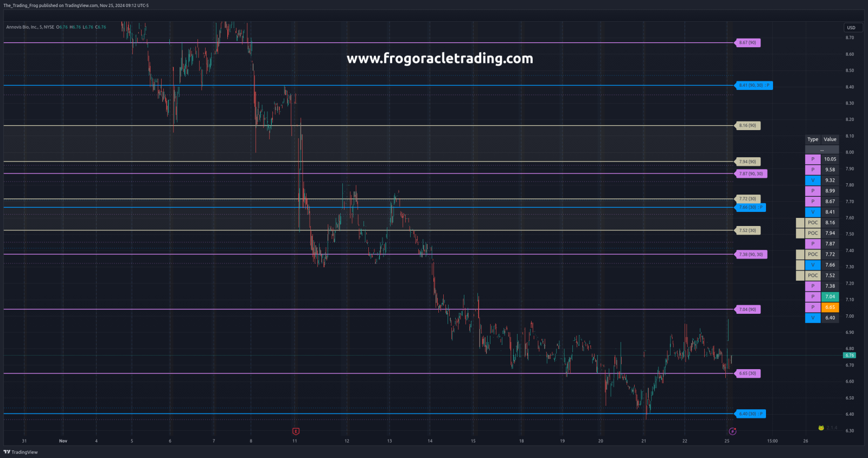The width and height of the screenshot is (868, 458).
Task: Click the lightning event marker near Nov 25
Action: [x=732, y=431]
